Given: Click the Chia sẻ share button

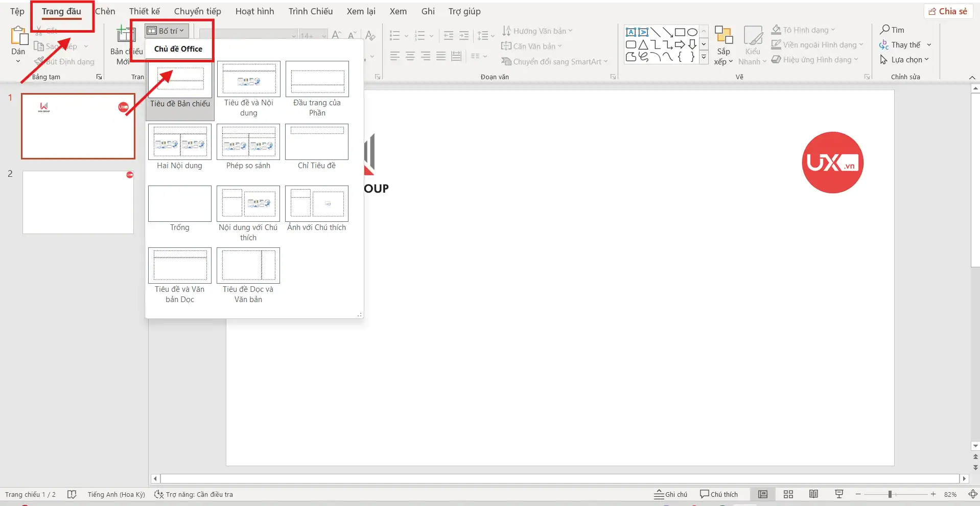Looking at the screenshot, I should point(948,11).
